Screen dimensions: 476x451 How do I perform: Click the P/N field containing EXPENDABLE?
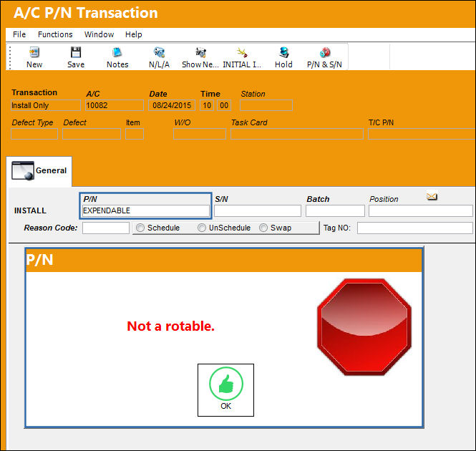(146, 210)
